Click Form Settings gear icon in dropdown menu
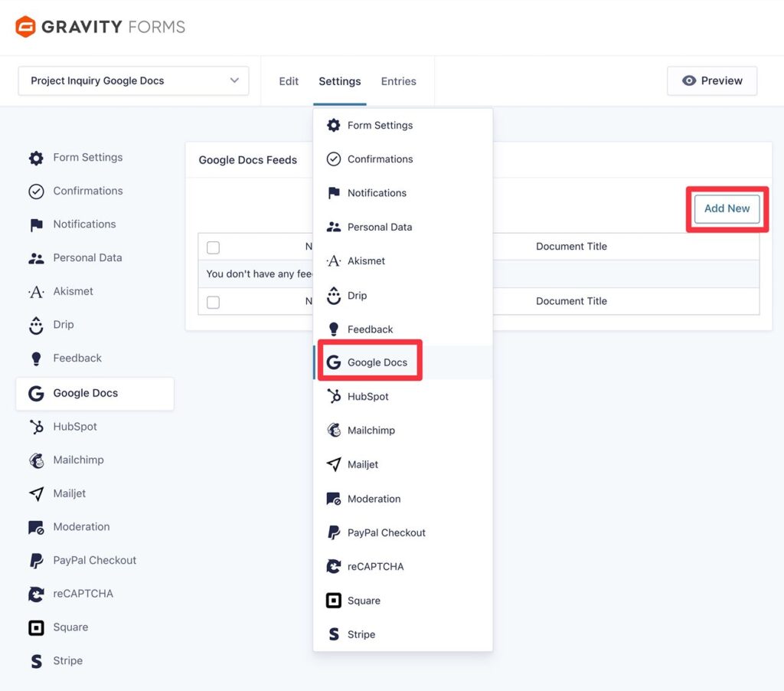Viewport: 784px width, 691px height. pos(334,125)
